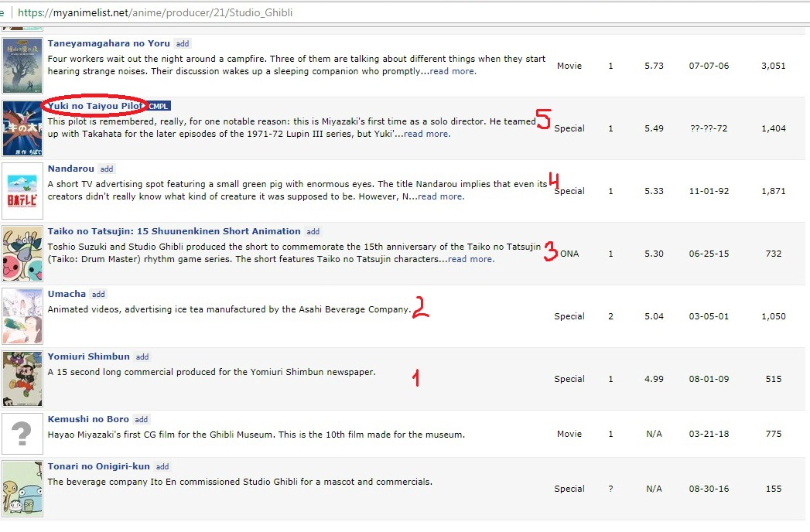Screen dimensions: 810x532
Task: Read more about Taiko no Tatsujin short
Action: click(471, 259)
